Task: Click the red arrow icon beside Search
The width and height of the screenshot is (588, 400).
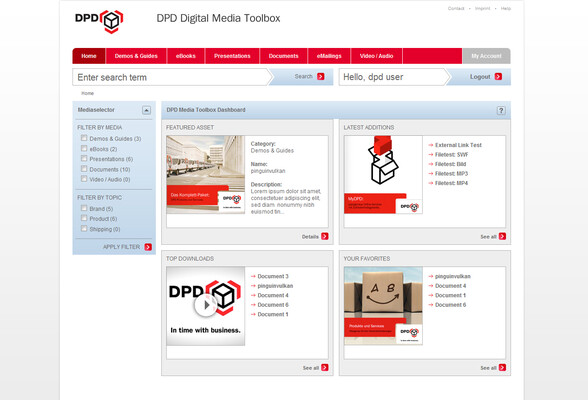Action: [321, 76]
